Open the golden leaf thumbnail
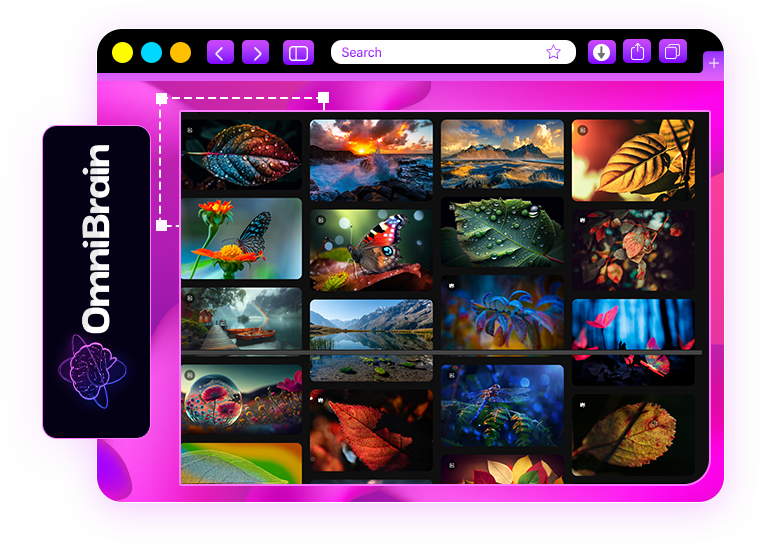Image resolution: width=760 pixels, height=545 pixels. pos(632,160)
